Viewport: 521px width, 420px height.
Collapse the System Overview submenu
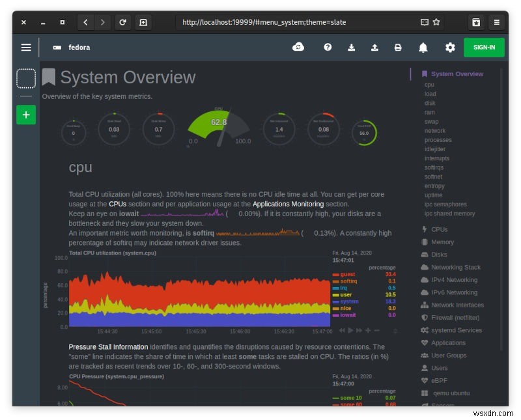point(456,74)
